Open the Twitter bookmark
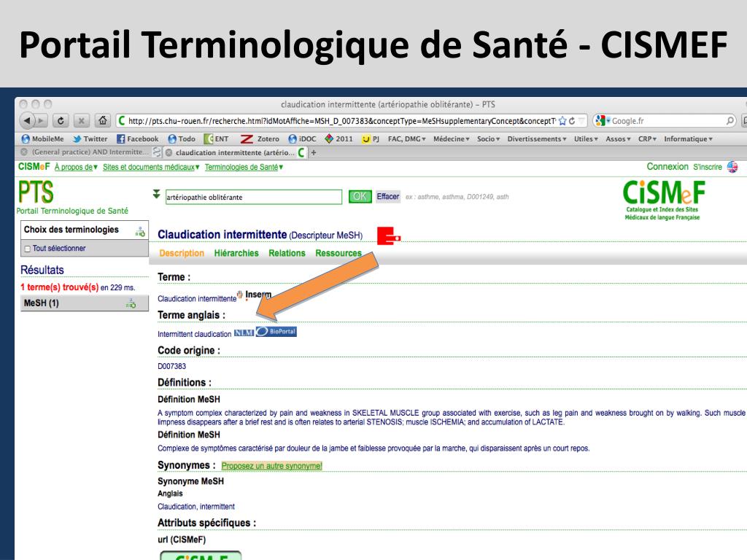The width and height of the screenshot is (747, 560). (90, 139)
